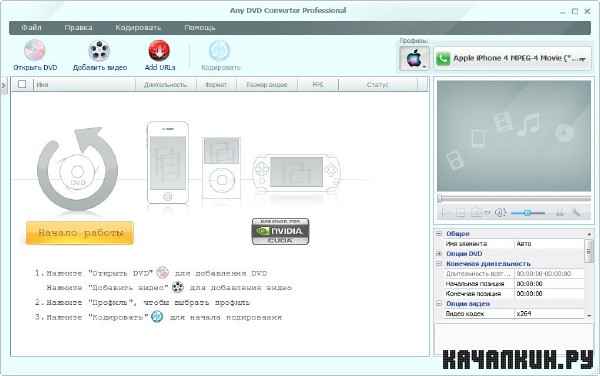600x376 pixels.
Task: Collapse the Общие properties section
Action: (439, 233)
